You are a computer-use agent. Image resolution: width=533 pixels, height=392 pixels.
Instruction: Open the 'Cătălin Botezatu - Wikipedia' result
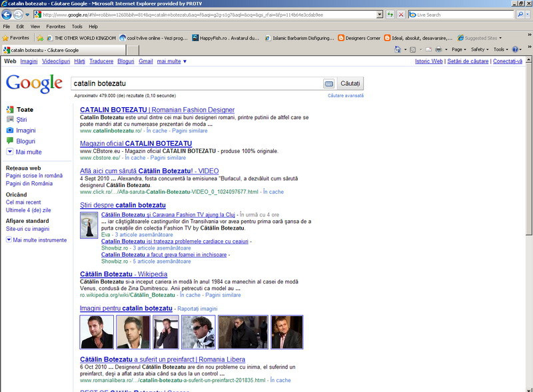[x=123, y=274]
